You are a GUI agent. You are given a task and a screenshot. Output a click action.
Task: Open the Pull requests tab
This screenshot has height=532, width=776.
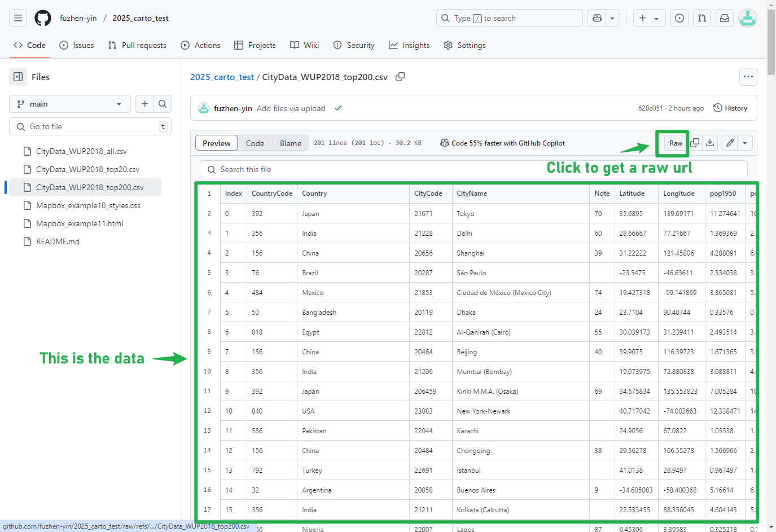137,45
